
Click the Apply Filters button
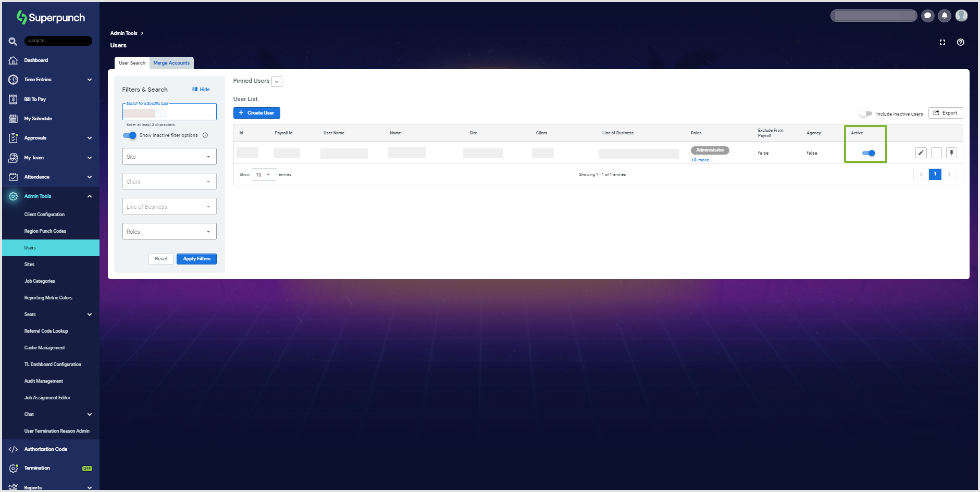pos(196,259)
